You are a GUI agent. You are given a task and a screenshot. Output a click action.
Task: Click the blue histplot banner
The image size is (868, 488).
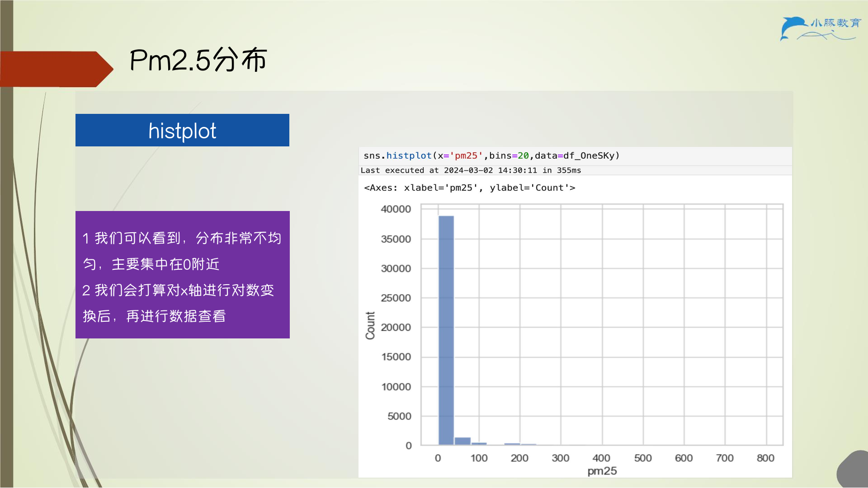click(x=182, y=130)
